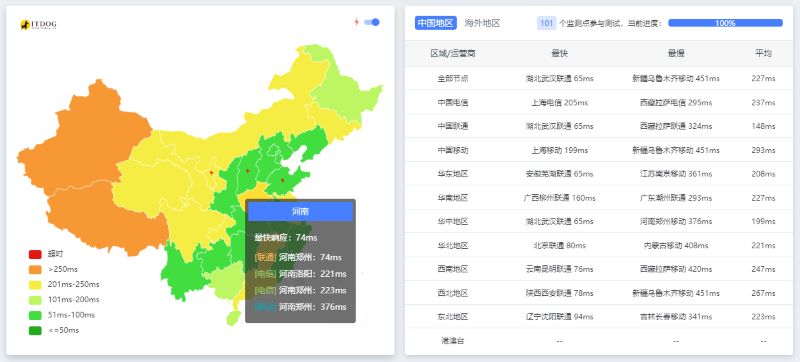Select the 中国移动 row label

click(x=453, y=150)
